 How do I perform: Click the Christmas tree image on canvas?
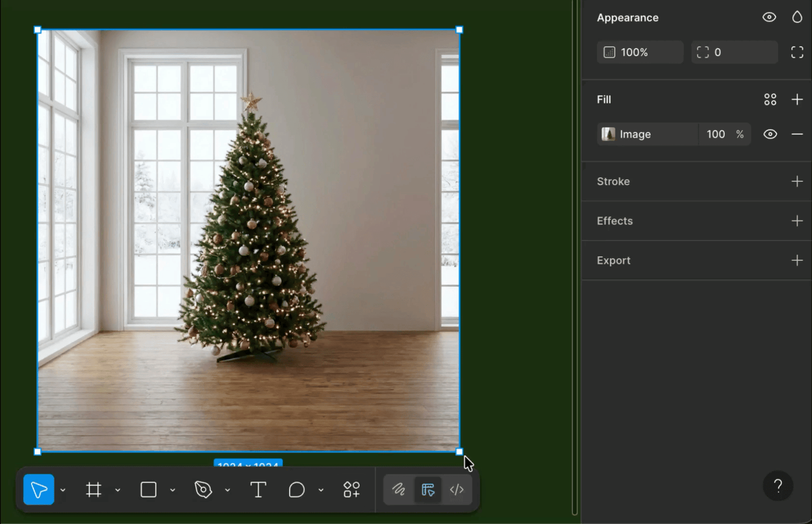point(249,240)
